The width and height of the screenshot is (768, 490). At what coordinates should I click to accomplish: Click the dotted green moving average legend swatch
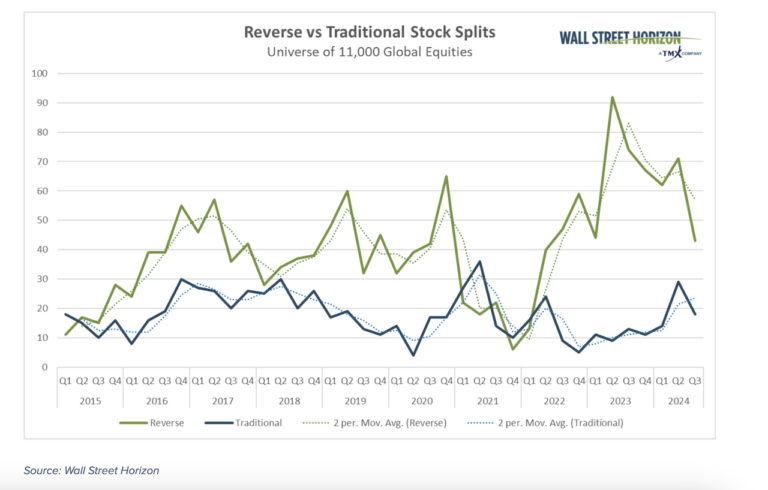pos(316,423)
